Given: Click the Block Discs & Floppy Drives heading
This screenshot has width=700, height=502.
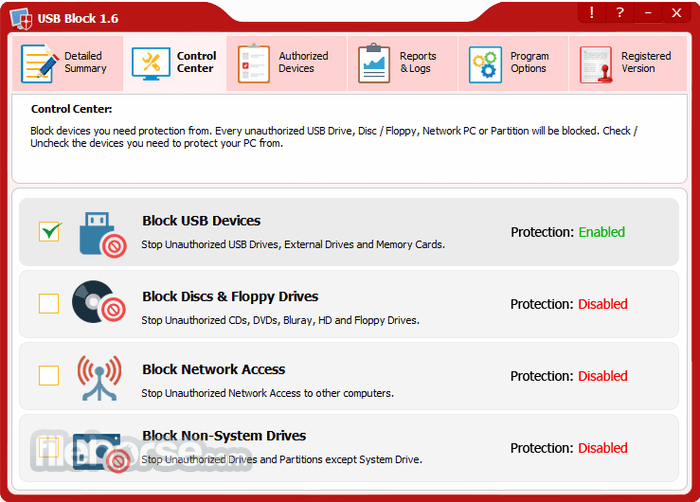Looking at the screenshot, I should tap(230, 297).
